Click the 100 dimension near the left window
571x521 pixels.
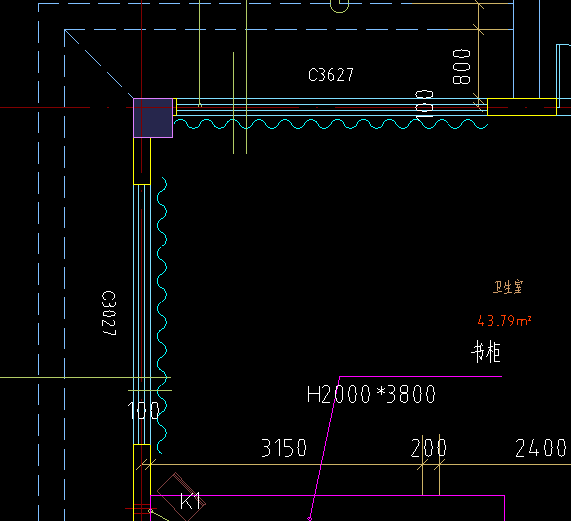143,411
